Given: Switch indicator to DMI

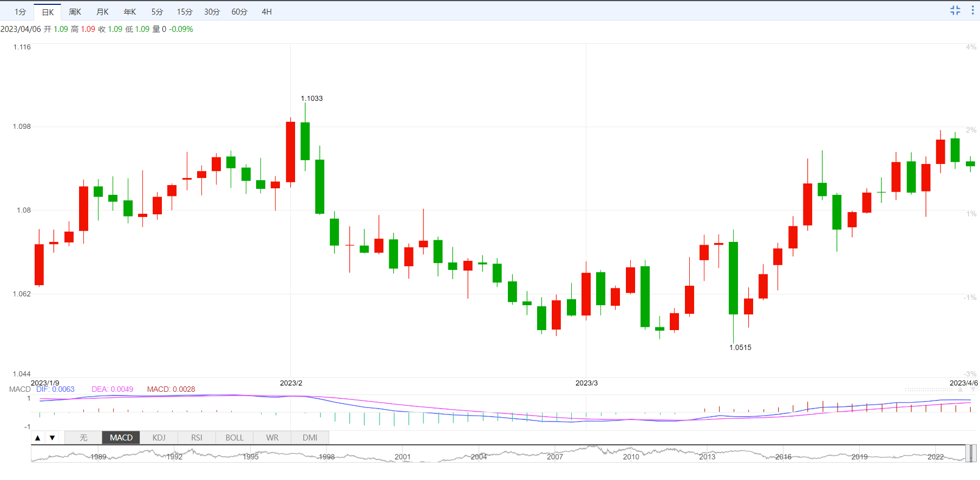Looking at the screenshot, I should [x=310, y=438].
